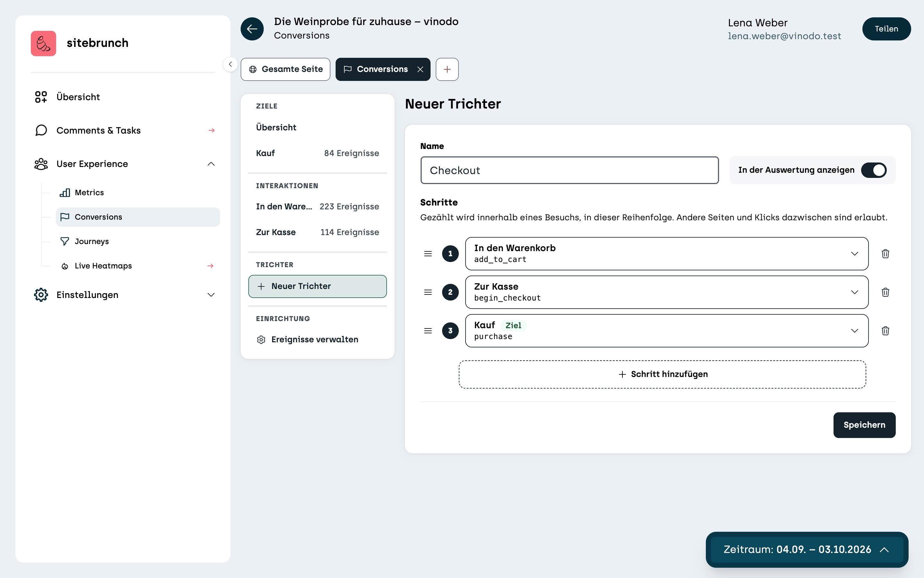The height and width of the screenshot is (578, 924).
Task: Grab the drag handle of step 2
Action: [428, 292]
